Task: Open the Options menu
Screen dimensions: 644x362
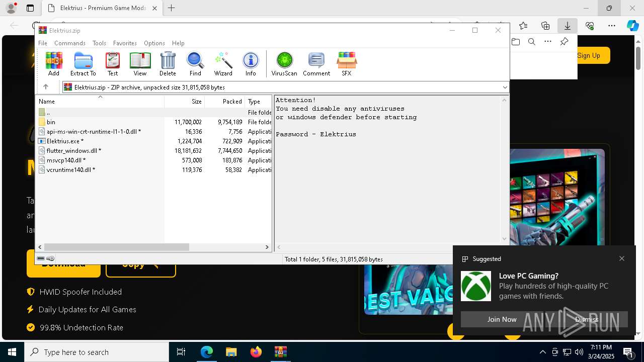Action: (x=154, y=43)
